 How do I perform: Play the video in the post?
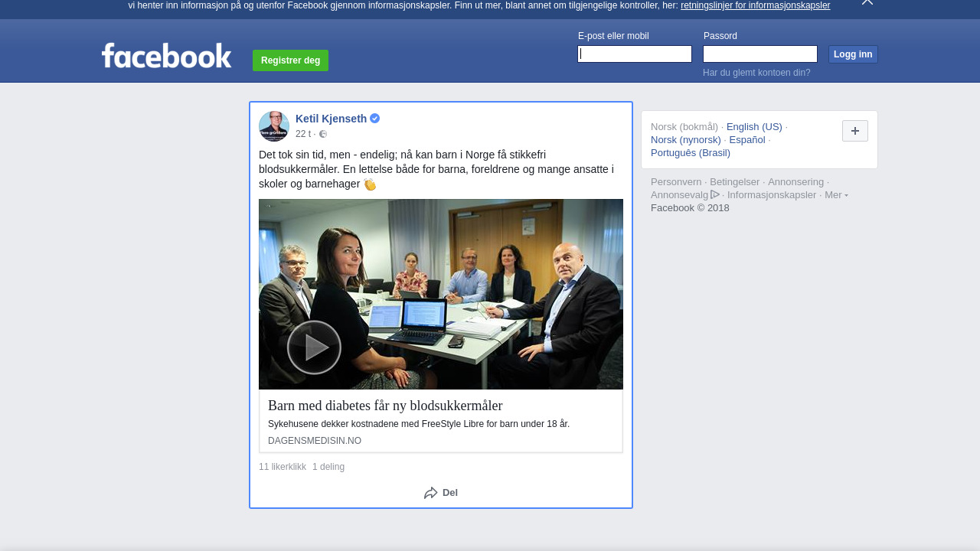314,347
